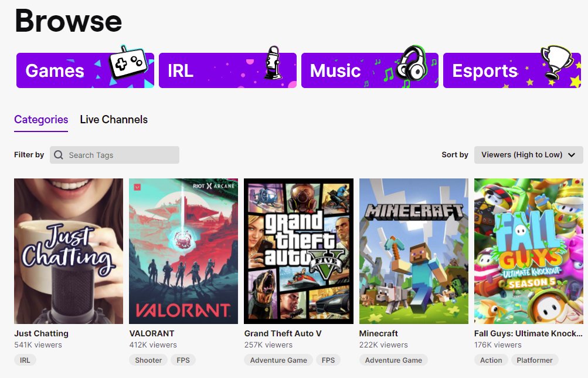The width and height of the screenshot is (588, 378).
Task: Click the Grand Theft Auto V title link
Action: coord(283,333)
